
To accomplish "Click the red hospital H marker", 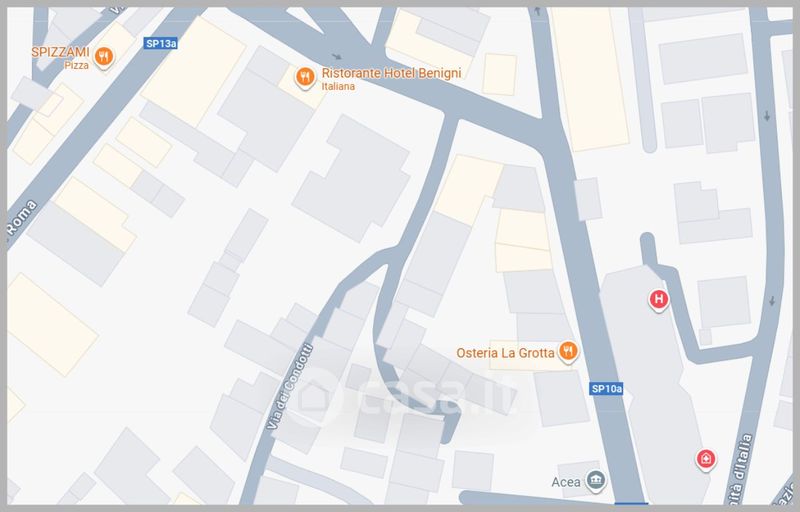I will pyautogui.click(x=659, y=299).
